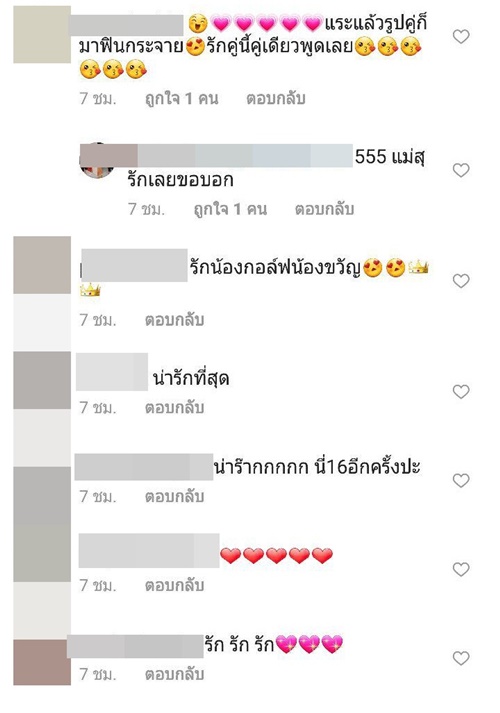View 'ถูกใจ 1 คน' on the reply comment
Viewport: 500px width, 713px height.
pos(230,209)
